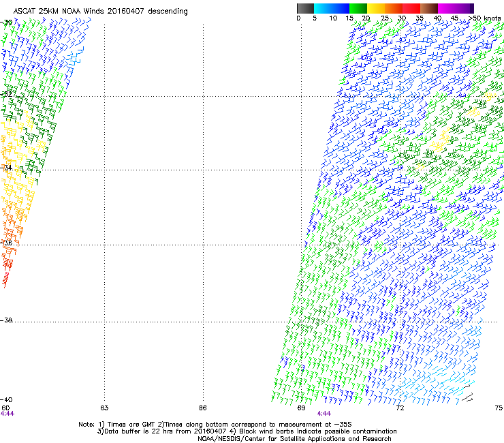Screen dimensions: 504x443
Task: Choose the brown 35–40 knots legend swatch
Action: pos(429,8)
